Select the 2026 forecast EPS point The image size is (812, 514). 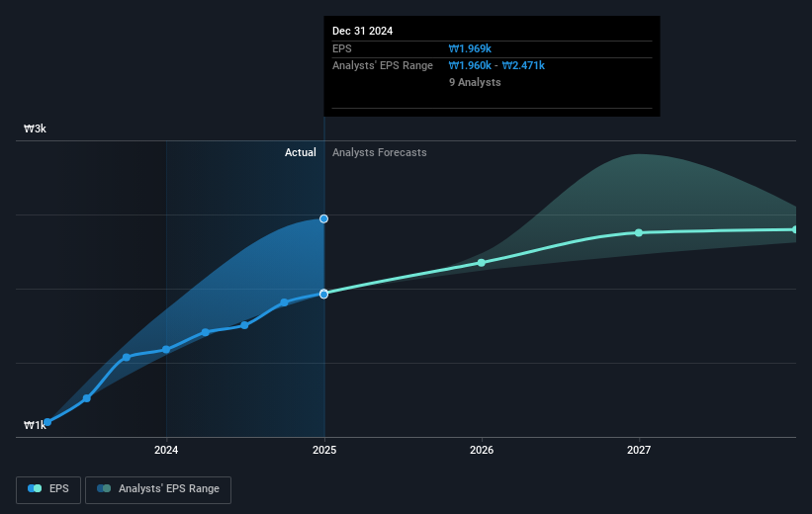pyautogui.click(x=481, y=263)
